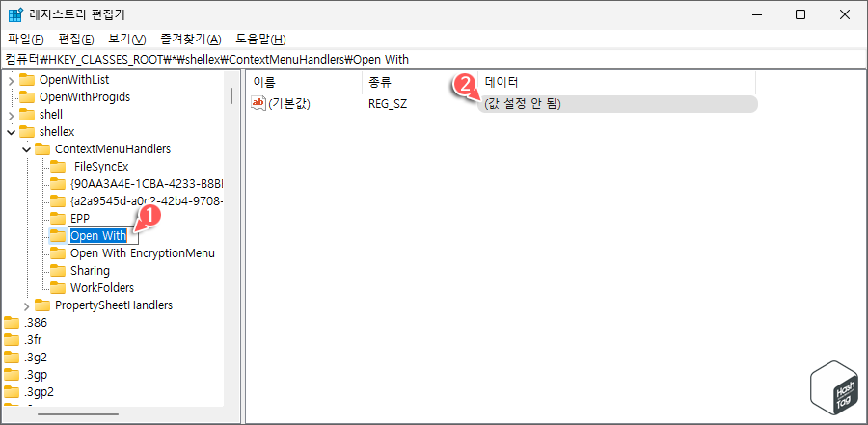Open the 파일(F) menu
This screenshot has height=425, width=868.
[x=26, y=40]
